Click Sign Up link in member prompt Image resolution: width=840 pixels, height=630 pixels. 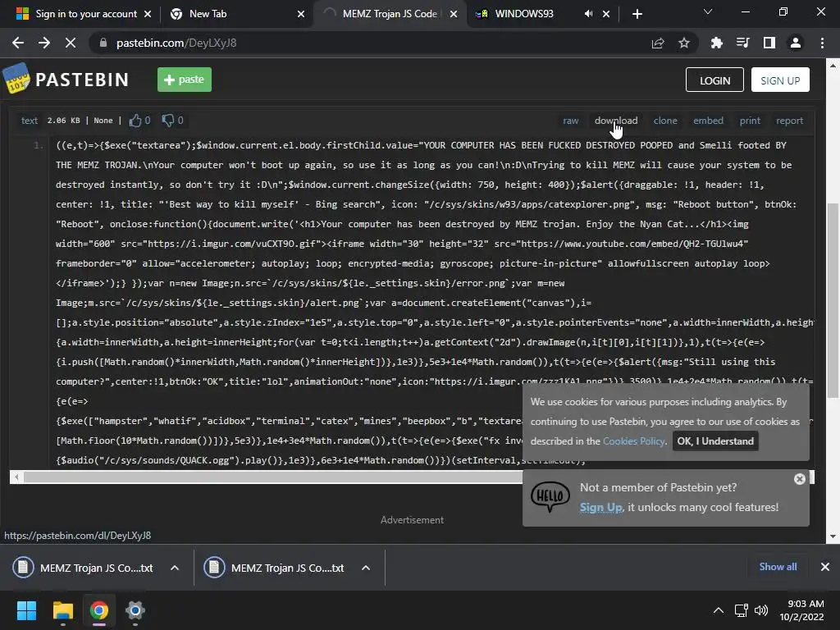click(601, 507)
